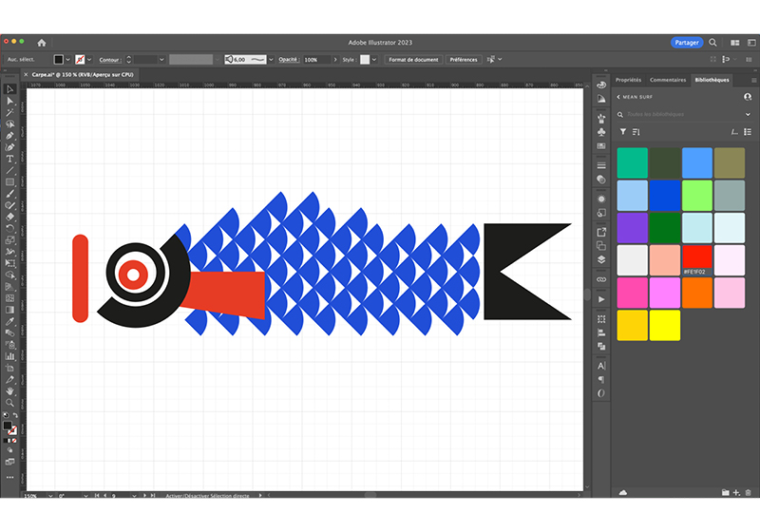Open the Character panel icon
This screenshot has width=760, height=532.
pyautogui.click(x=601, y=366)
